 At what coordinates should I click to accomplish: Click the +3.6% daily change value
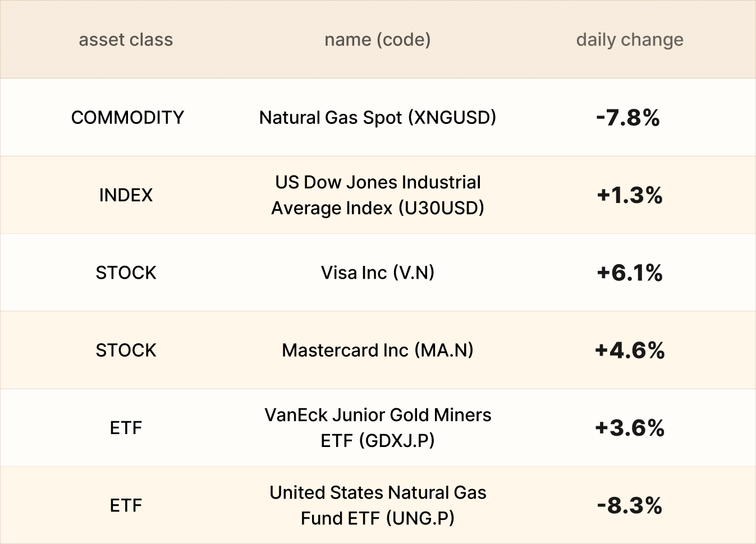pyautogui.click(x=629, y=427)
